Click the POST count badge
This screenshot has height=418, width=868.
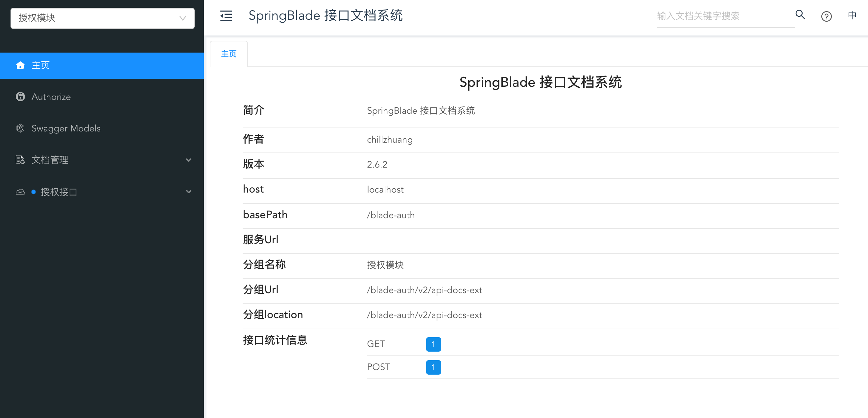pos(433,367)
